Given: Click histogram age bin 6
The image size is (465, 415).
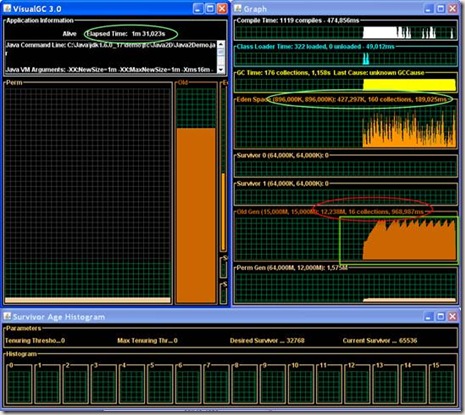Looking at the screenshot, I should coord(188,384).
